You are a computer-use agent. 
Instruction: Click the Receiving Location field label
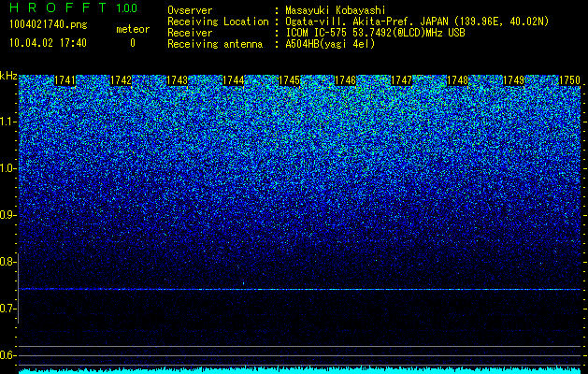[x=218, y=22]
